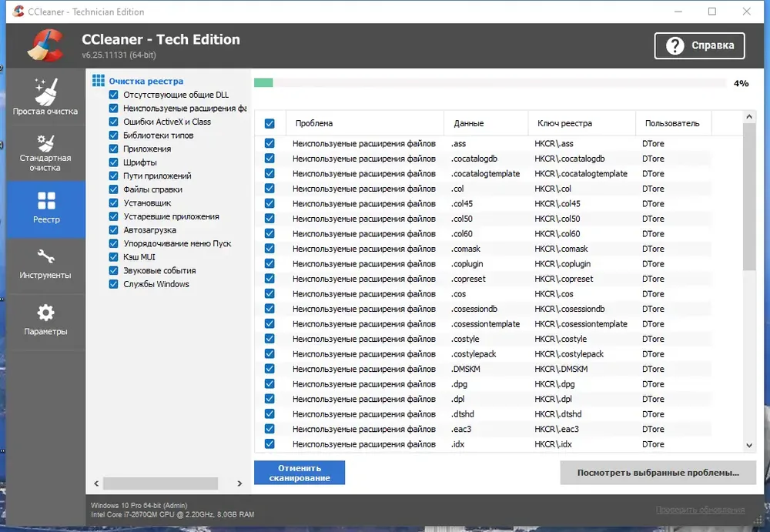Toggle select-all checkbox in table header

[269, 123]
